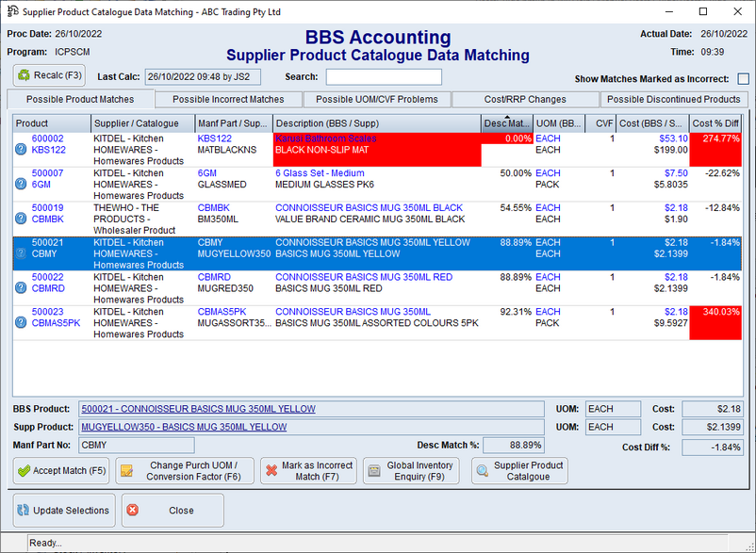756x553 pixels.
Task: Click the red 340.03% cost difference cell
Action: coord(715,323)
